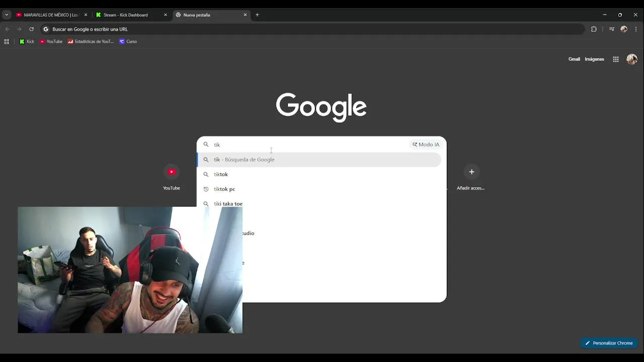Close the Nueva pestaña tab
This screenshot has height=362, width=644.
click(x=246, y=15)
